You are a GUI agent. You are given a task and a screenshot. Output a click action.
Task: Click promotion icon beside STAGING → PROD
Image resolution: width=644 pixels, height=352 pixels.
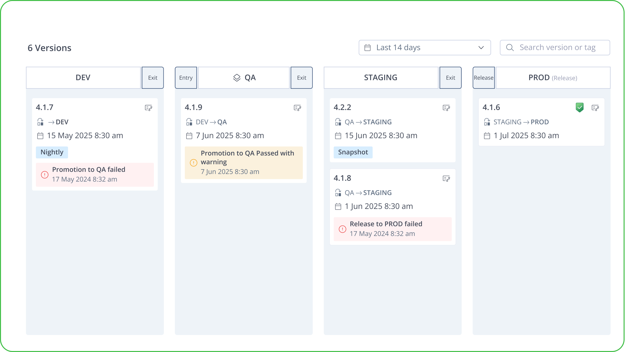[487, 122]
